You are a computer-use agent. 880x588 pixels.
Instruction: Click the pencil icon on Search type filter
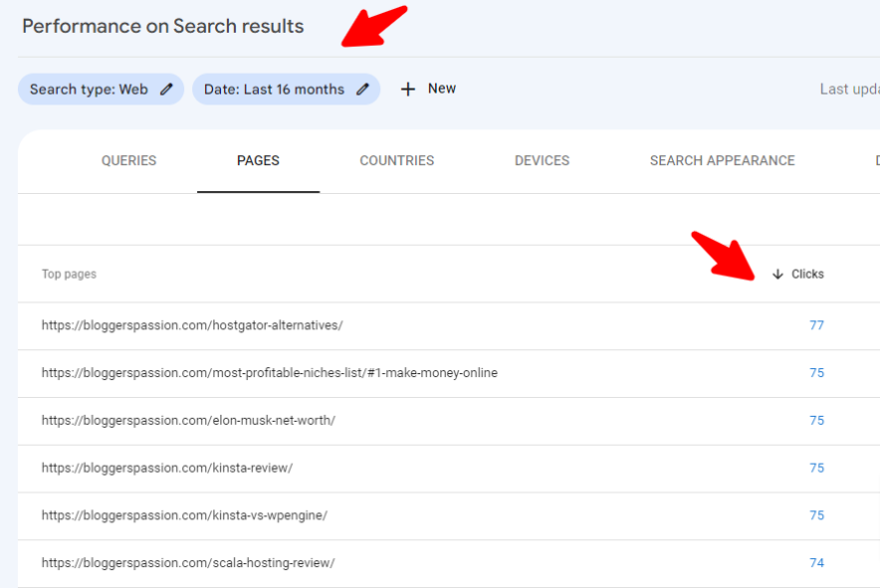pos(166,90)
